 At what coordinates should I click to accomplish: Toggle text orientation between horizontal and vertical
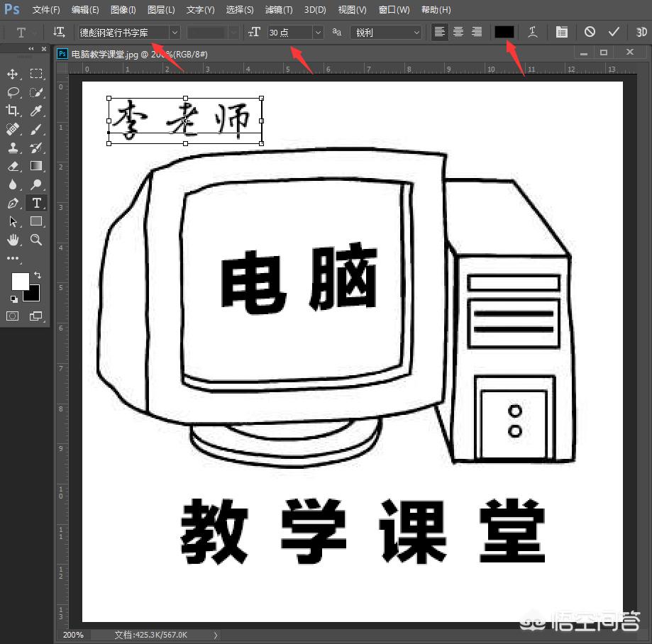[x=57, y=32]
